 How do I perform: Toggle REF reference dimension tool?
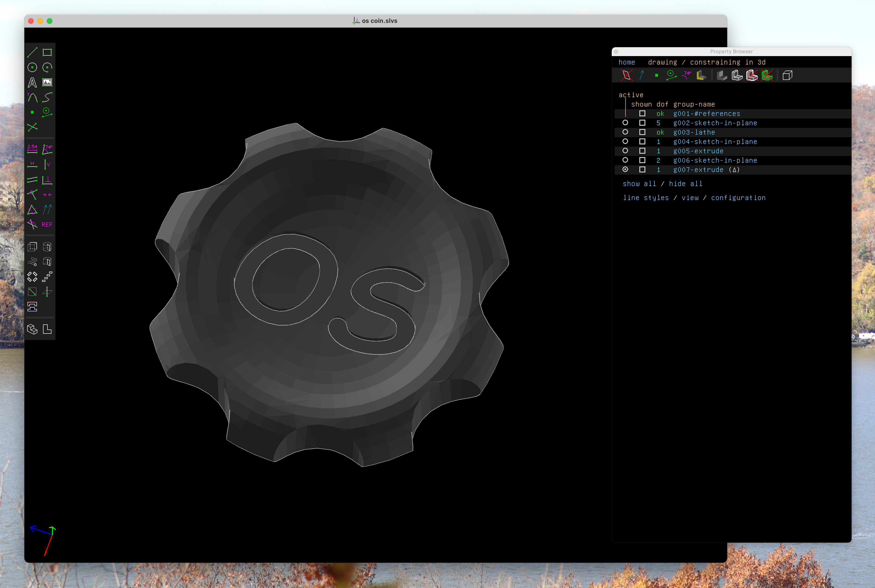click(47, 225)
